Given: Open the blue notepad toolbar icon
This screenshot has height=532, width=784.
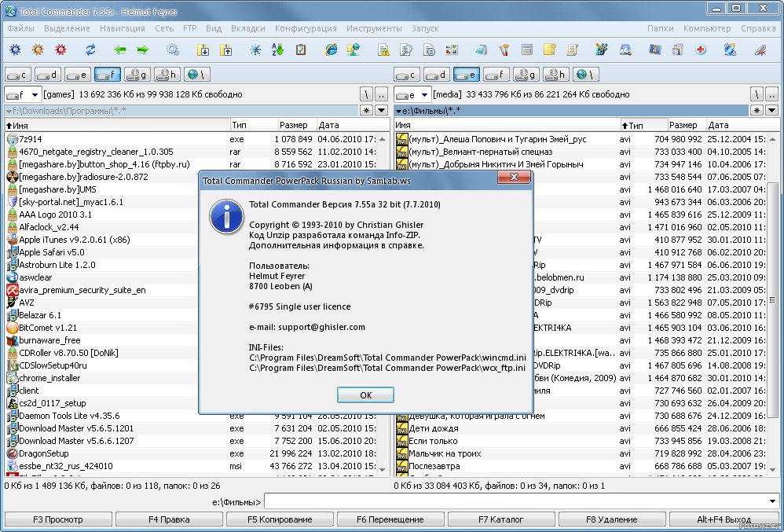Looking at the screenshot, I should [481, 50].
